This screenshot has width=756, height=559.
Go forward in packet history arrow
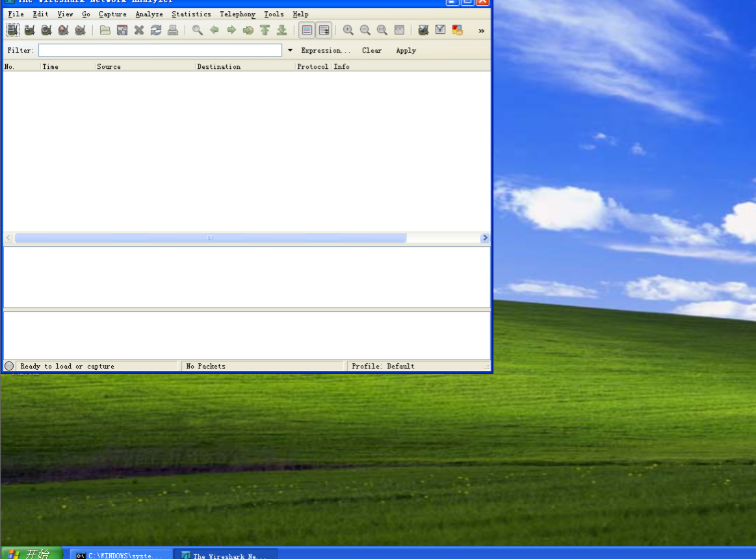point(231,30)
